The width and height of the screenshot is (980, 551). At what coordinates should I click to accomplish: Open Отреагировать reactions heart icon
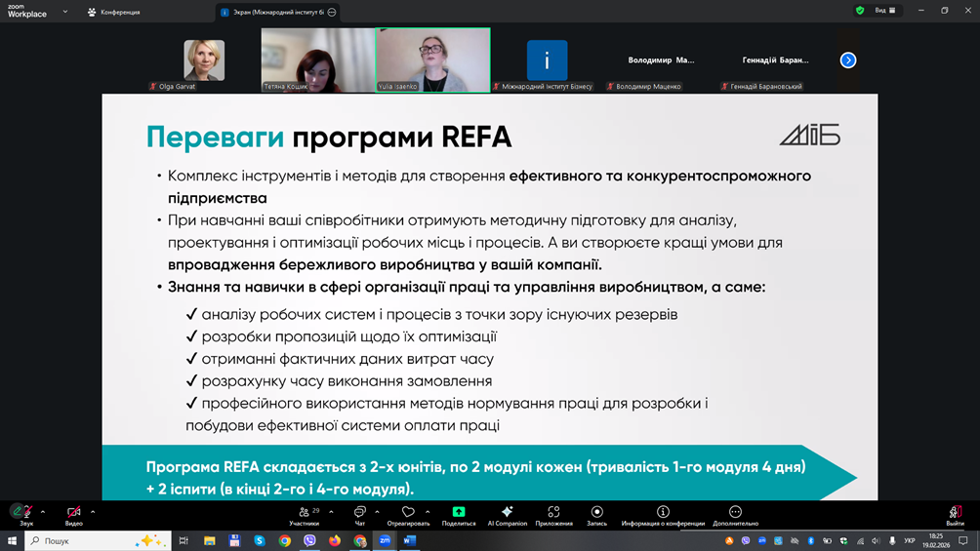pos(408,514)
